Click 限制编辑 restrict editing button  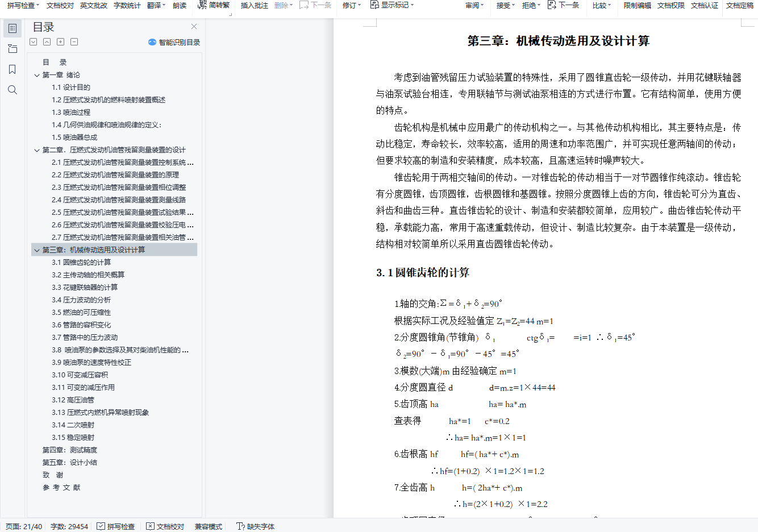[x=638, y=5]
